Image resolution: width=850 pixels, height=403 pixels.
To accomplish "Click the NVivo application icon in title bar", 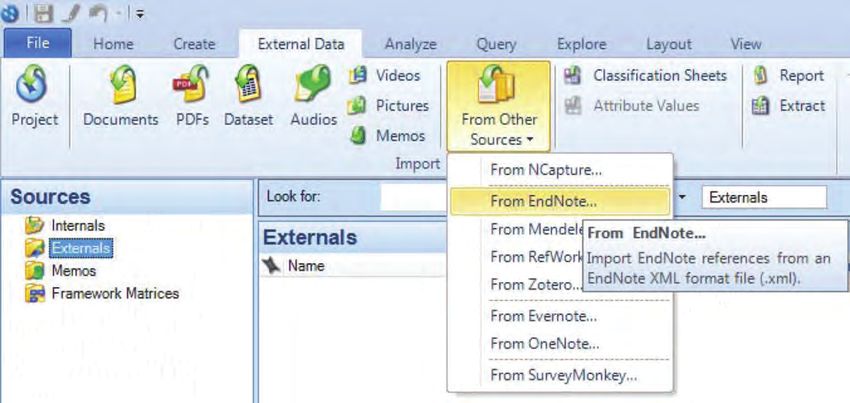I will [x=9, y=13].
